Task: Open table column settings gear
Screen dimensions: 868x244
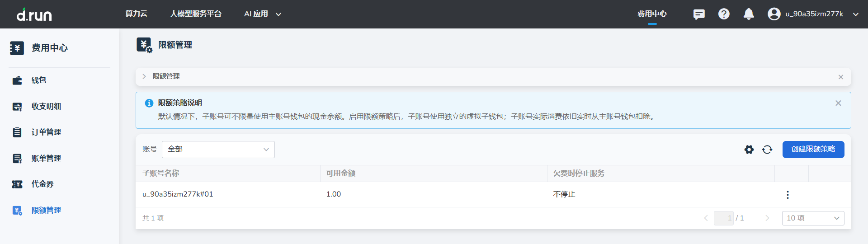Action: pyautogui.click(x=749, y=150)
